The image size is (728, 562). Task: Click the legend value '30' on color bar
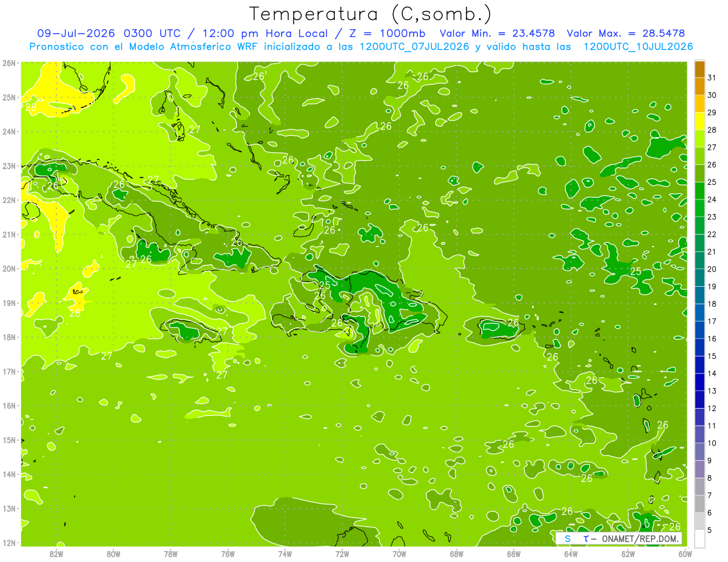pyautogui.click(x=712, y=95)
